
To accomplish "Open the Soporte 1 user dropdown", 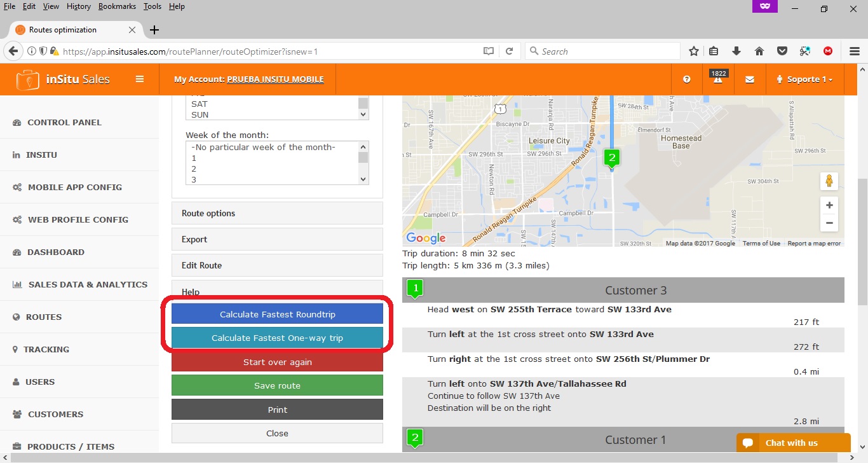I will coord(804,79).
